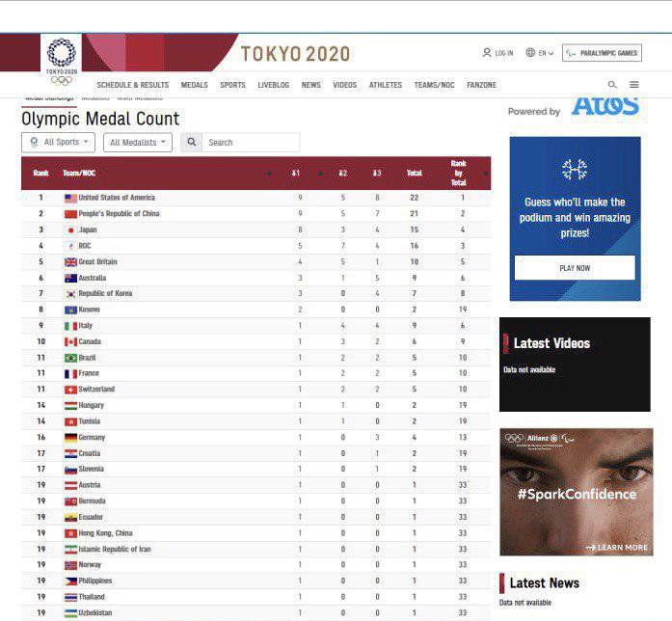This screenshot has height=621, width=672.
Task: Click the Japan flag icon
Action: [x=70, y=230]
